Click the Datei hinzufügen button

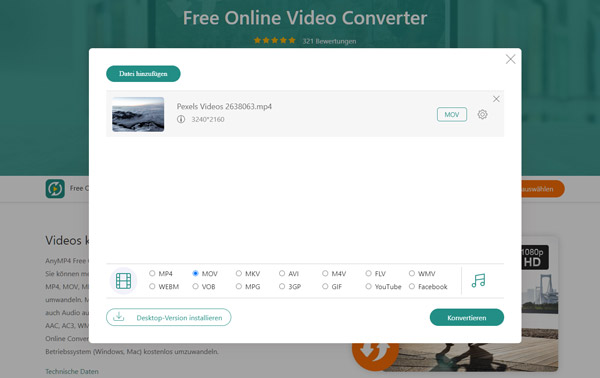coord(143,73)
